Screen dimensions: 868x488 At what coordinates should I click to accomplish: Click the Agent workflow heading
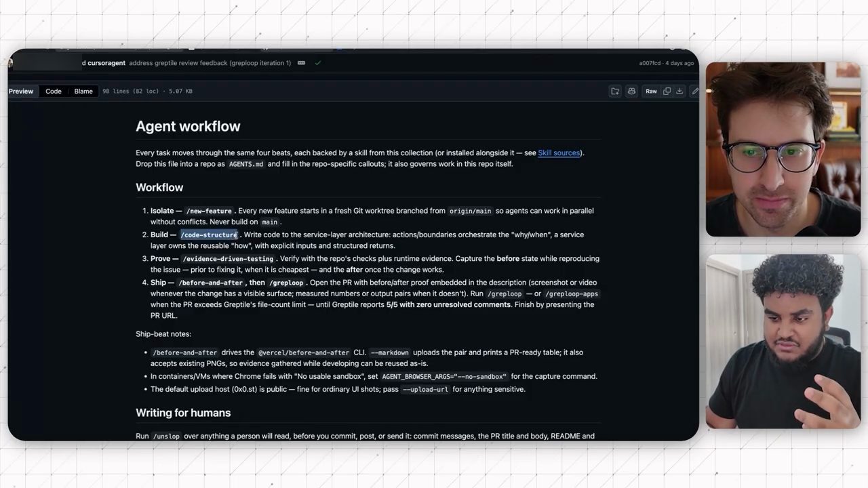click(188, 126)
